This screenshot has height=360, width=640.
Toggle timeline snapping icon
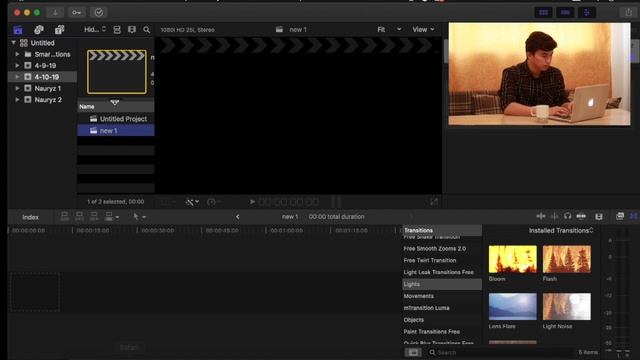click(581, 216)
